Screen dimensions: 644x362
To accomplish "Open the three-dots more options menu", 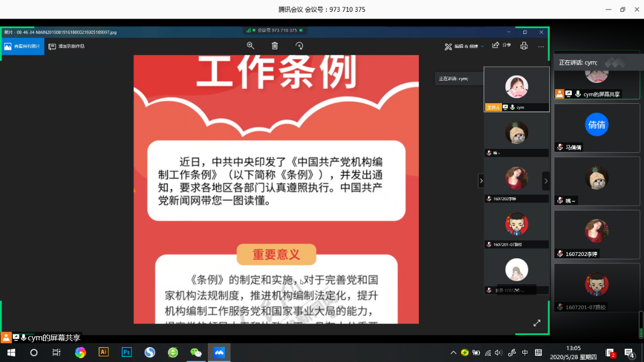I will [541, 46].
